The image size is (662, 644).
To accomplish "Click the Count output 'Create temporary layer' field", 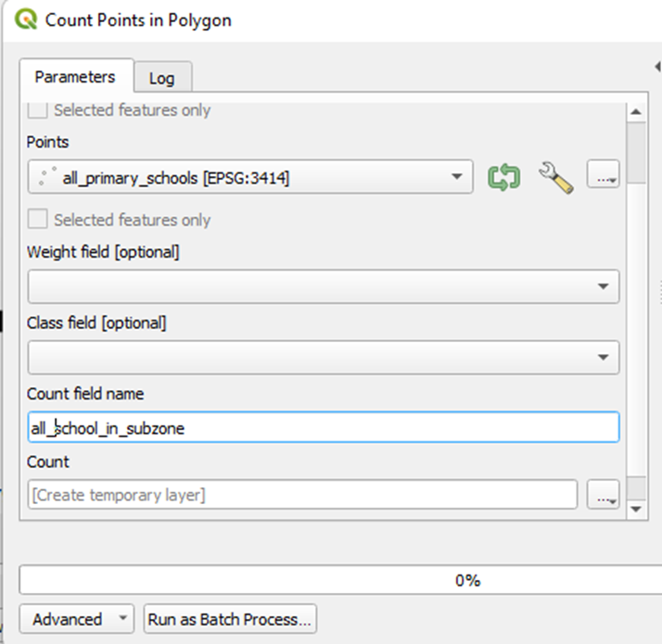I will tap(301, 495).
